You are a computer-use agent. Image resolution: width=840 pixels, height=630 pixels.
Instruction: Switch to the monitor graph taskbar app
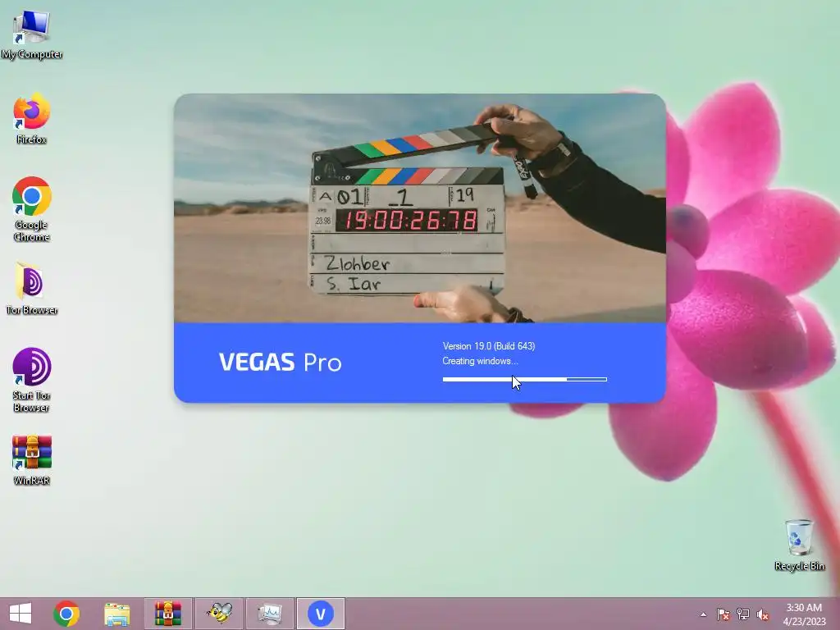coord(269,614)
